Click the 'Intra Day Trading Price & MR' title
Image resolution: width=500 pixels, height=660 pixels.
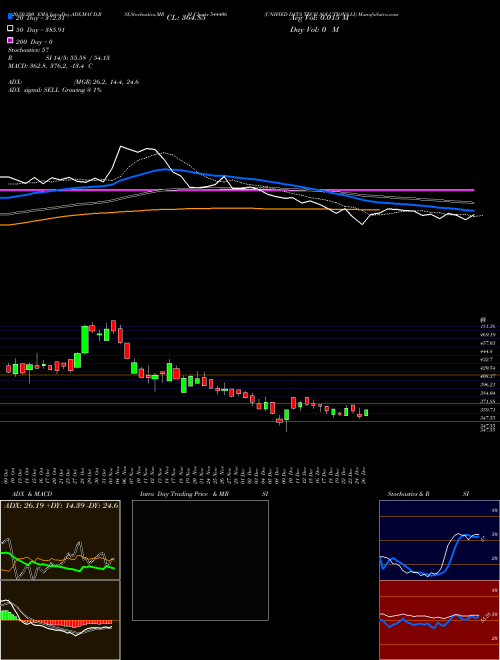(x=184, y=494)
